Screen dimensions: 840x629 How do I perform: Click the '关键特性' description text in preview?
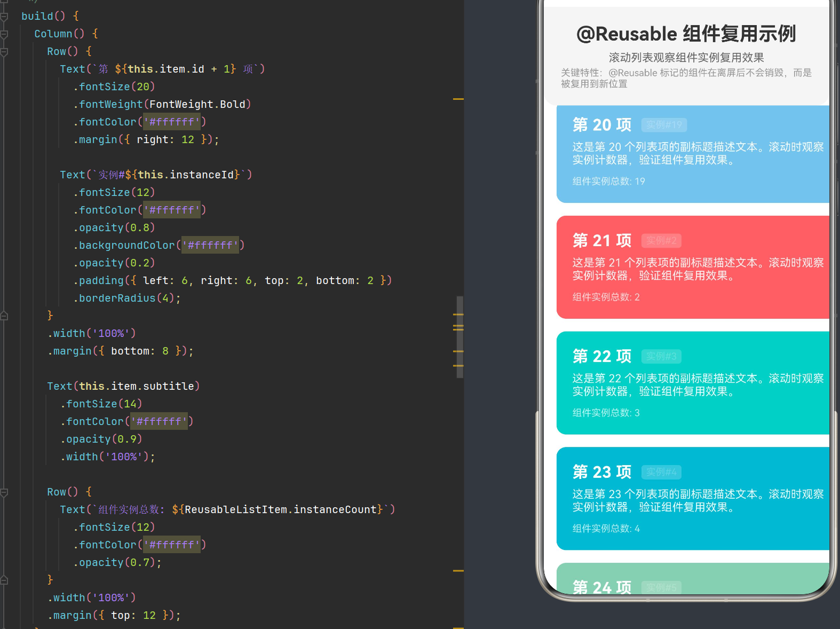[686, 78]
